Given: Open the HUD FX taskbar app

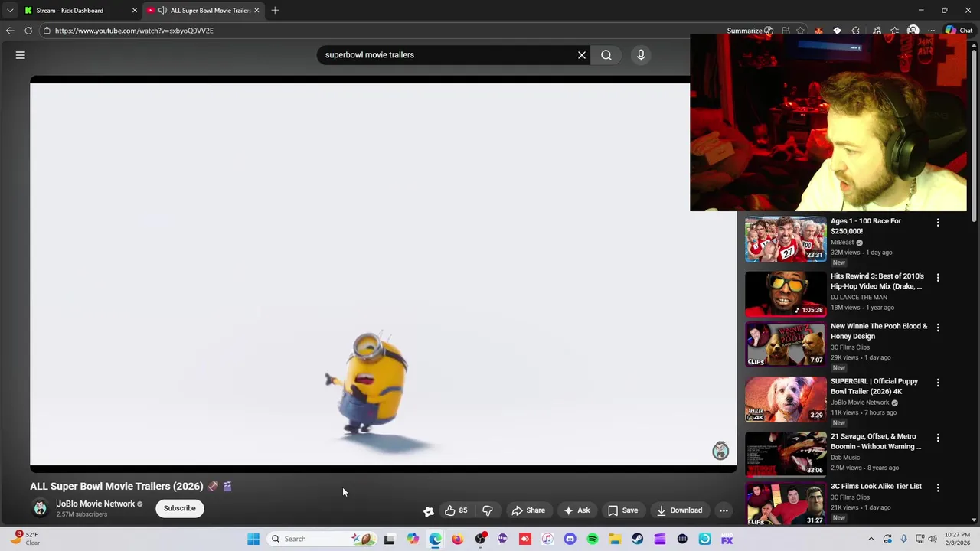Looking at the screenshot, I should click(x=727, y=539).
